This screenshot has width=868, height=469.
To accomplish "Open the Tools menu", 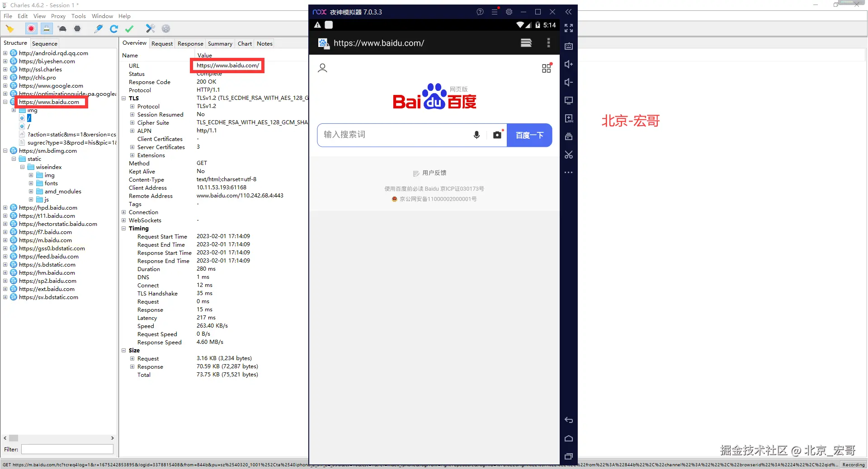I will pyautogui.click(x=79, y=16).
